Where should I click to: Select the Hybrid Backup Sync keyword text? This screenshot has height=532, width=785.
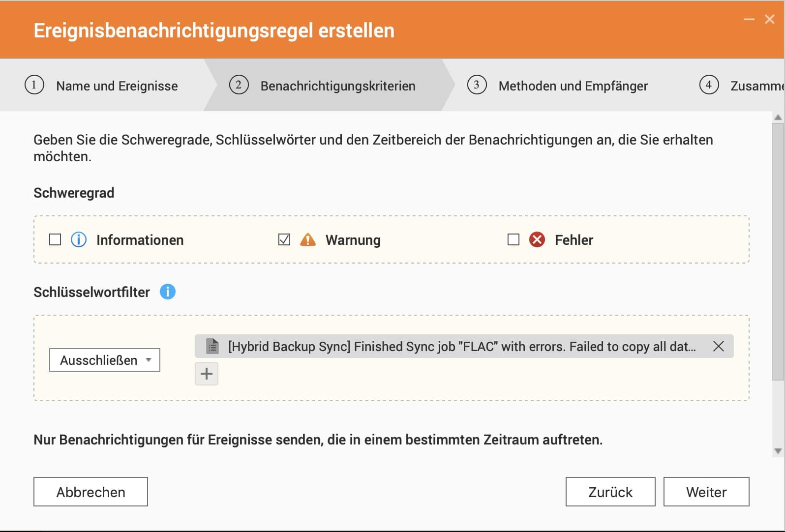[462, 347]
